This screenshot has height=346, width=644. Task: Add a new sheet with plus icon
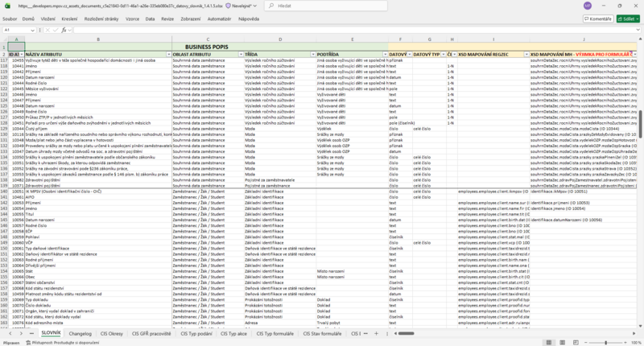[x=376, y=334]
